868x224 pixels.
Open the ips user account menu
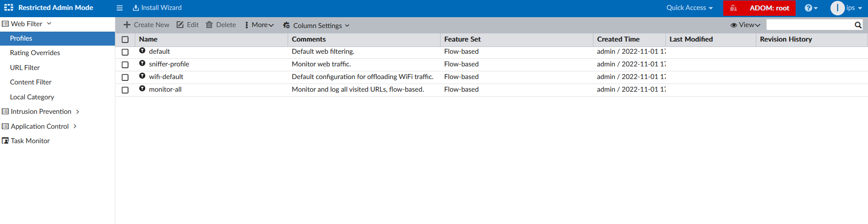click(854, 8)
